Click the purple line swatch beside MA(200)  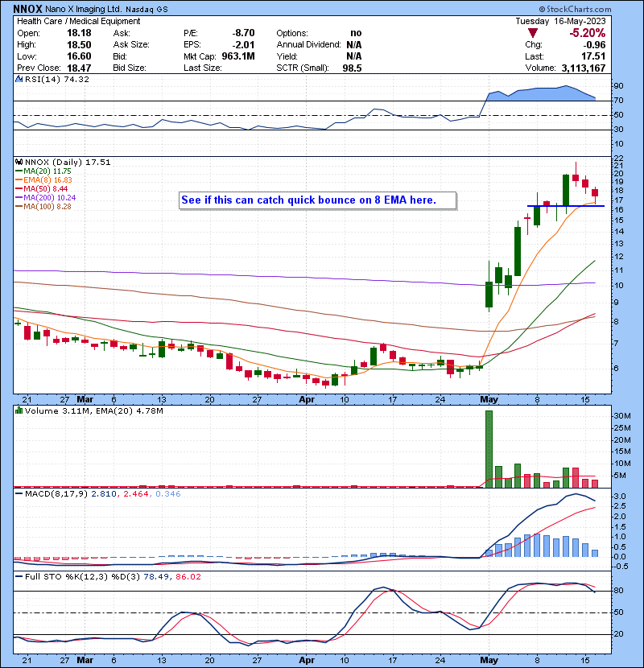tap(19, 198)
